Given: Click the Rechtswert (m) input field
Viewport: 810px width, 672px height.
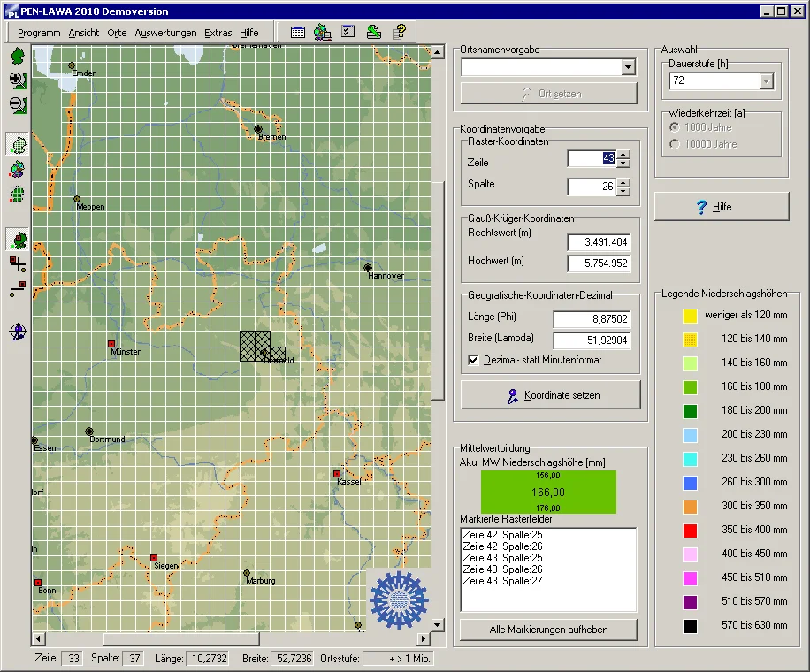Looking at the screenshot, I should tap(599, 241).
